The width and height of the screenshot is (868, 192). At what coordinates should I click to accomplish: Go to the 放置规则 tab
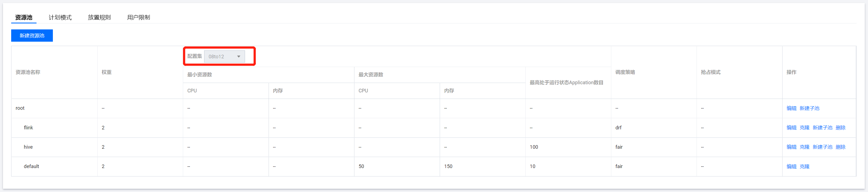pyautogui.click(x=99, y=17)
